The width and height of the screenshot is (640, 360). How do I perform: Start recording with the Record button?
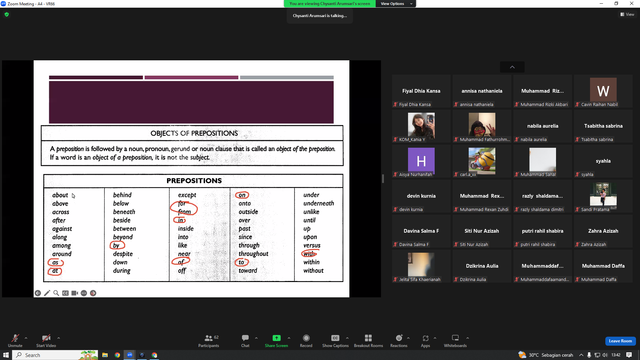[306, 340]
